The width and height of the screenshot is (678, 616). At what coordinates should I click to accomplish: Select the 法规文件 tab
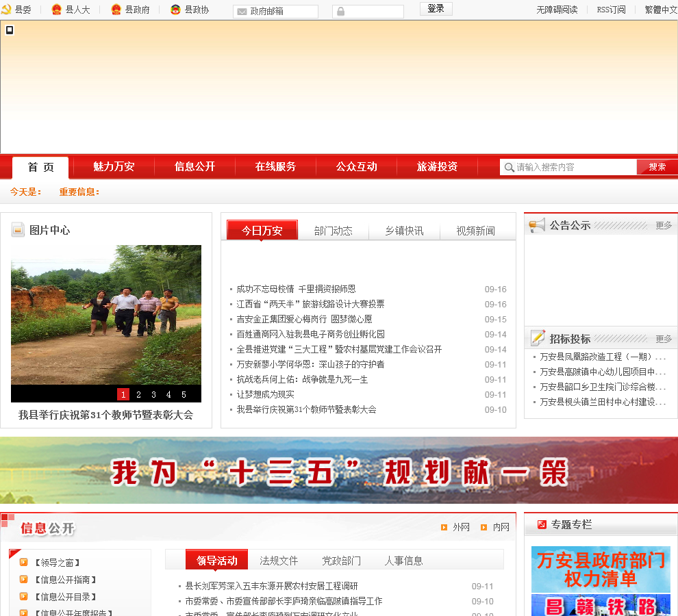[x=279, y=561]
